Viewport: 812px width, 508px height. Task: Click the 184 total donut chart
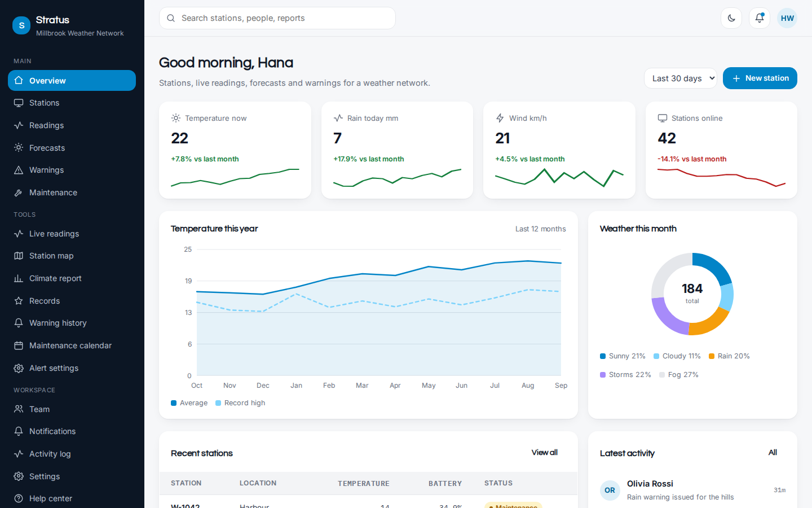[x=692, y=294]
